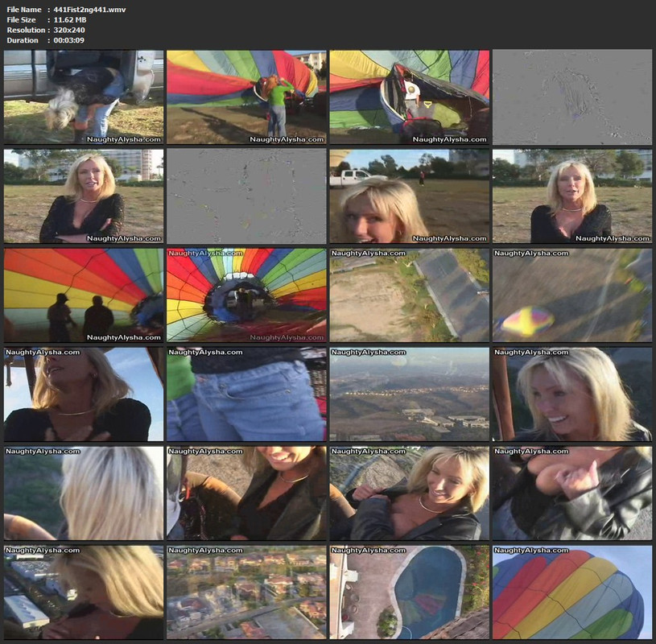656x644 pixels.
Task: Click the File Name label
Action: point(24,9)
